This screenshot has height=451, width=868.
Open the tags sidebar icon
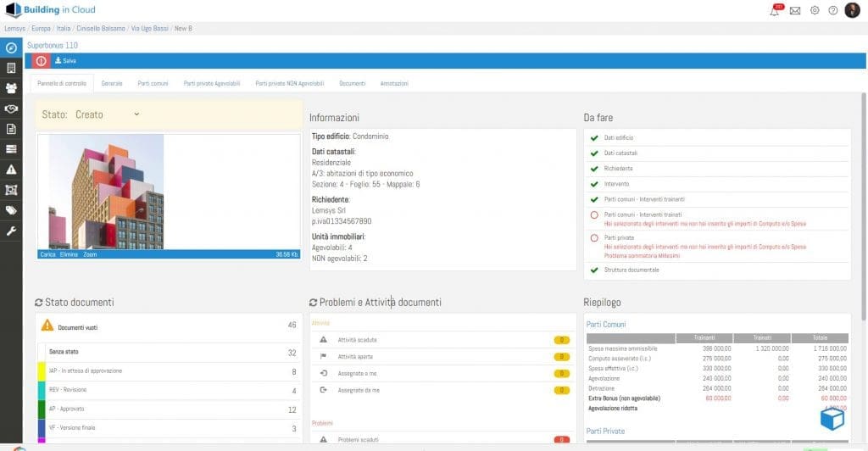(11, 210)
